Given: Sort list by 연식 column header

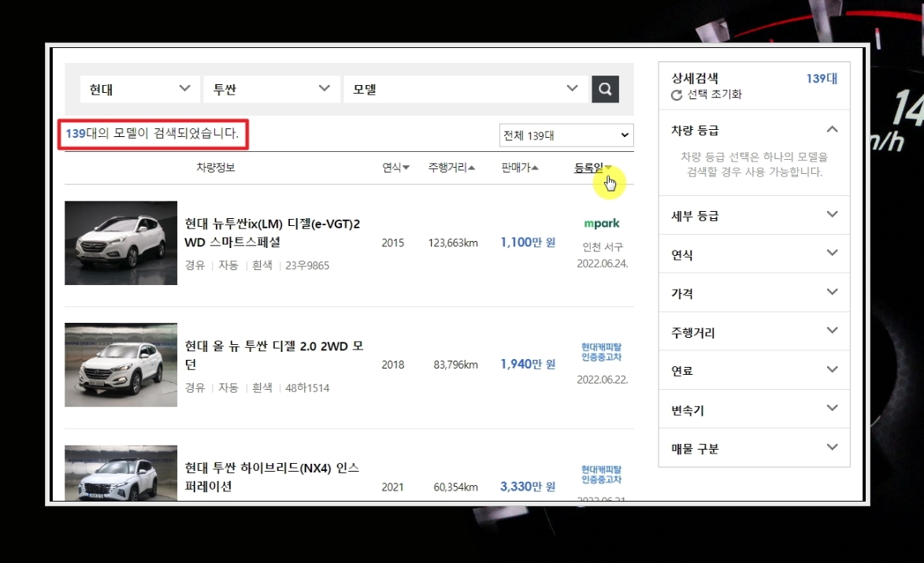Looking at the screenshot, I should tap(395, 168).
